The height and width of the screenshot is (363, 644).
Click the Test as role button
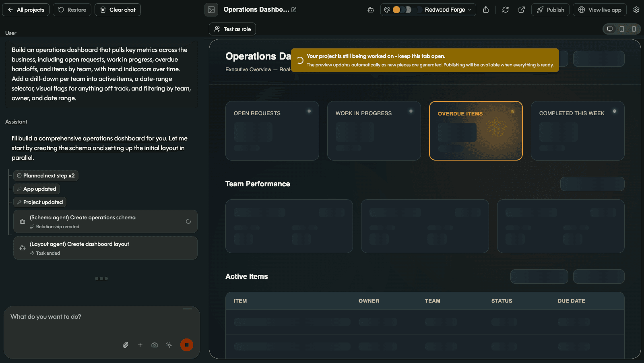click(232, 29)
